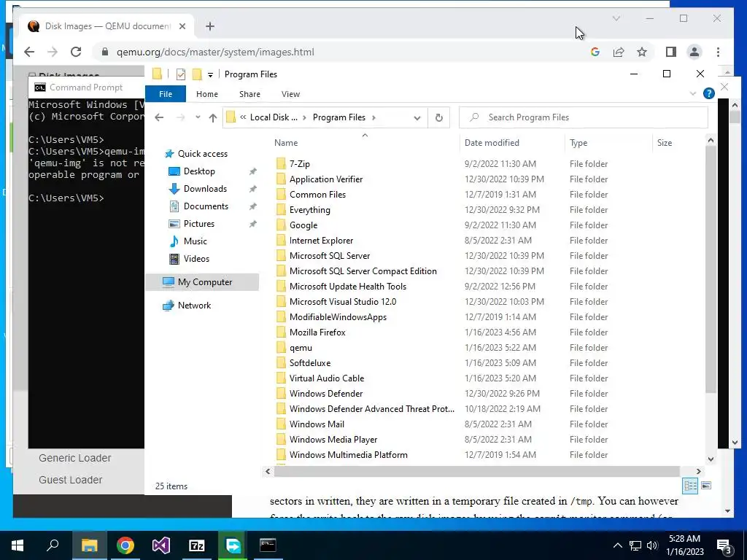This screenshot has width=747, height=560.
Task: Open the Share ribbon tab
Action: 249,94
